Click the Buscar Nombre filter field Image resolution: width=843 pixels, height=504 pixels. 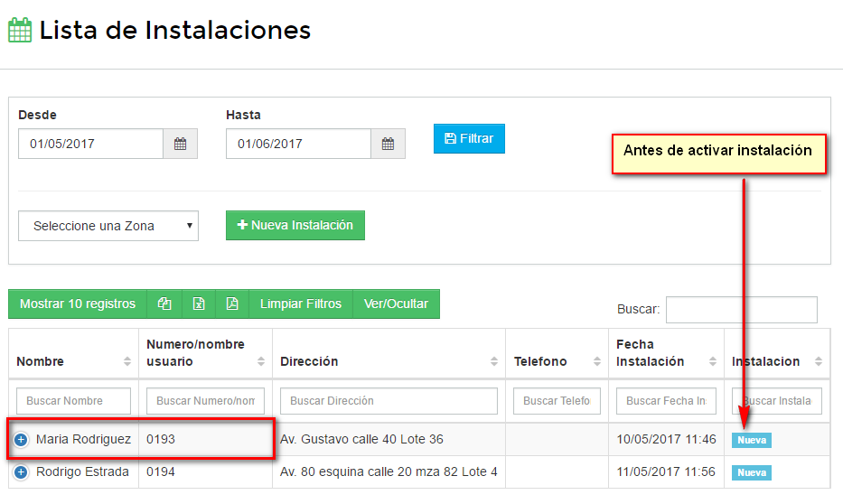73,401
